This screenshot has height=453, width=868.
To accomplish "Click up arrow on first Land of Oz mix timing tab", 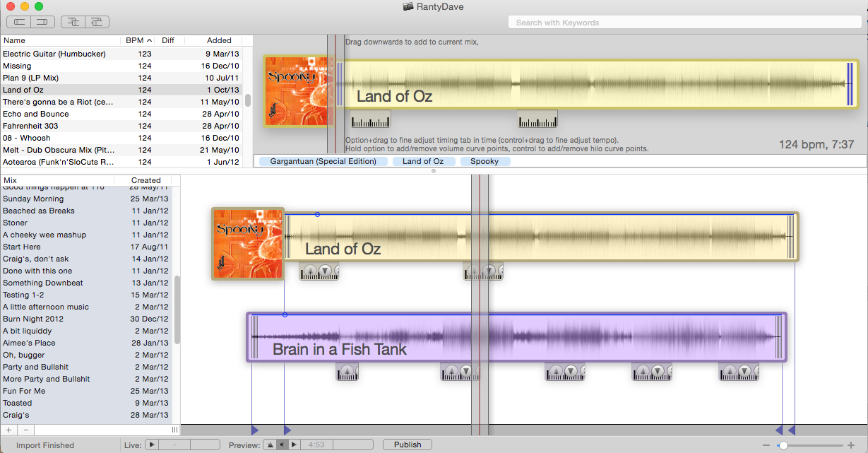I will (x=311, y=271).
